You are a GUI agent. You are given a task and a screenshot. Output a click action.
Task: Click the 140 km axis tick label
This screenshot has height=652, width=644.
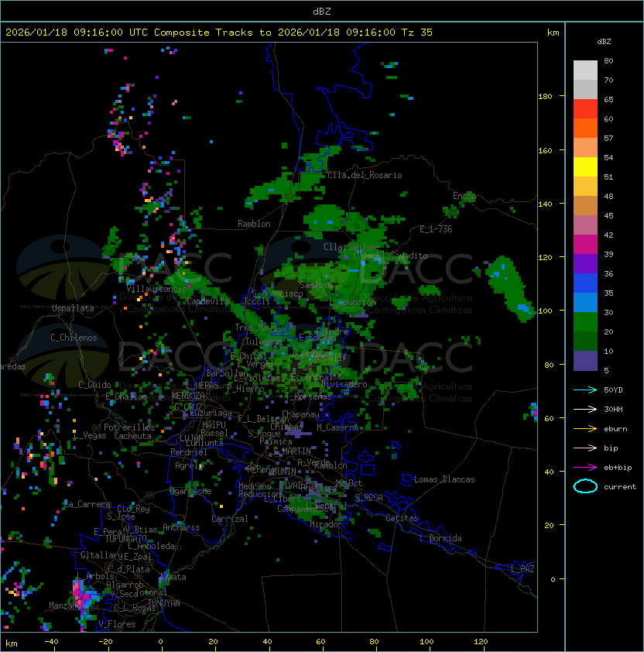[x=545, y=204]
